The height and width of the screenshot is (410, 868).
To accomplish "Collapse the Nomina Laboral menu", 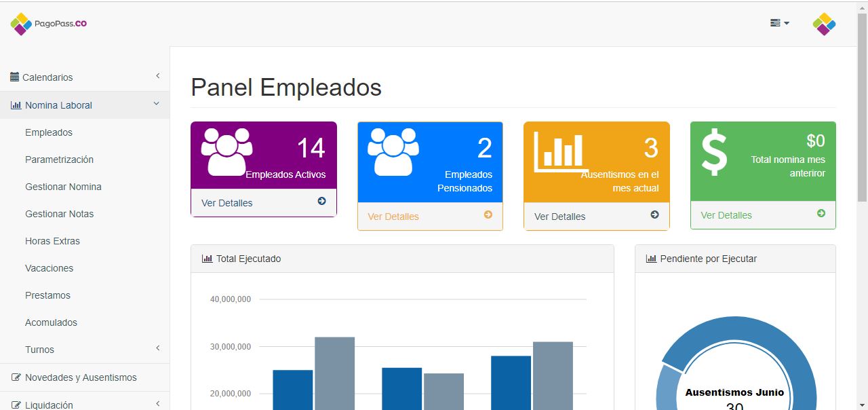I will tap(85, 105).
